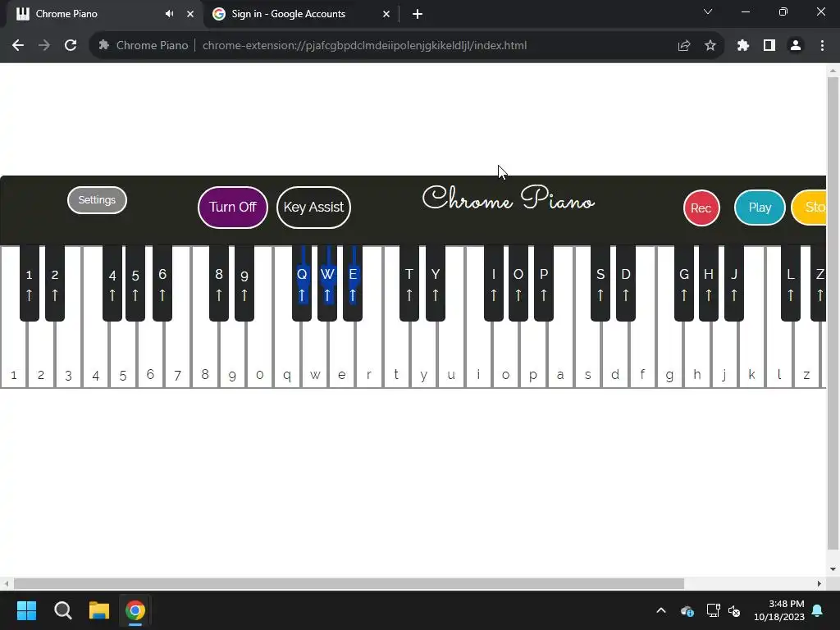This screenshot has height=630, width=840.
Task: Open the Windows Start menu
Action: [26, 610]
